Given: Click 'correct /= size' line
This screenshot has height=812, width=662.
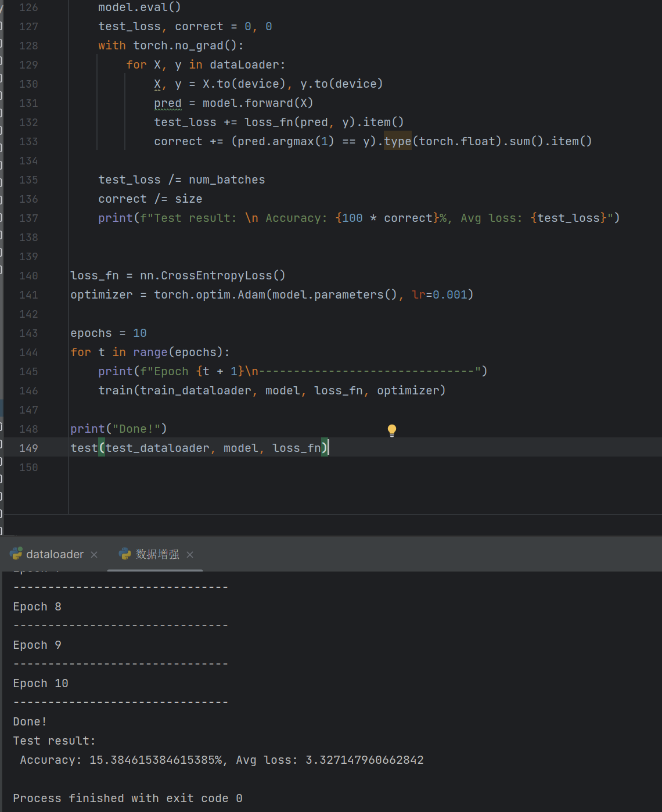Looking at the screenshot, I should point(150,199).
